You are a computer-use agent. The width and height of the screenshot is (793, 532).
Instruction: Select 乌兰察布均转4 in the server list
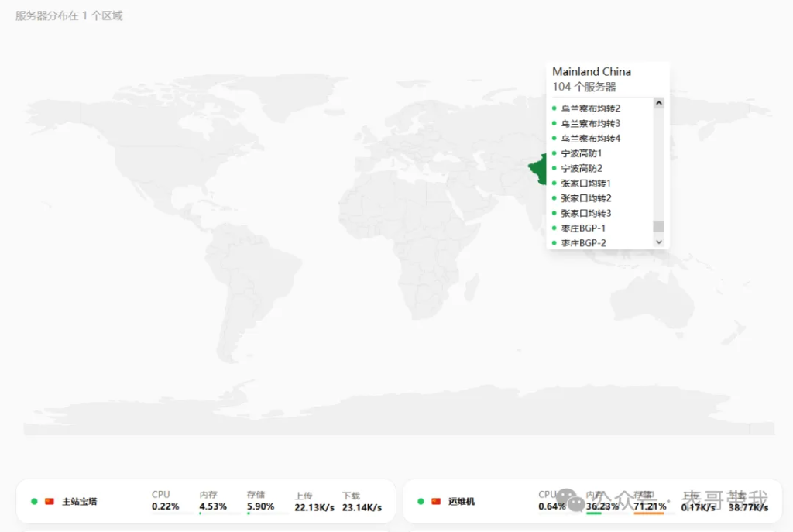pyautogui.click(x=590, y=138)
